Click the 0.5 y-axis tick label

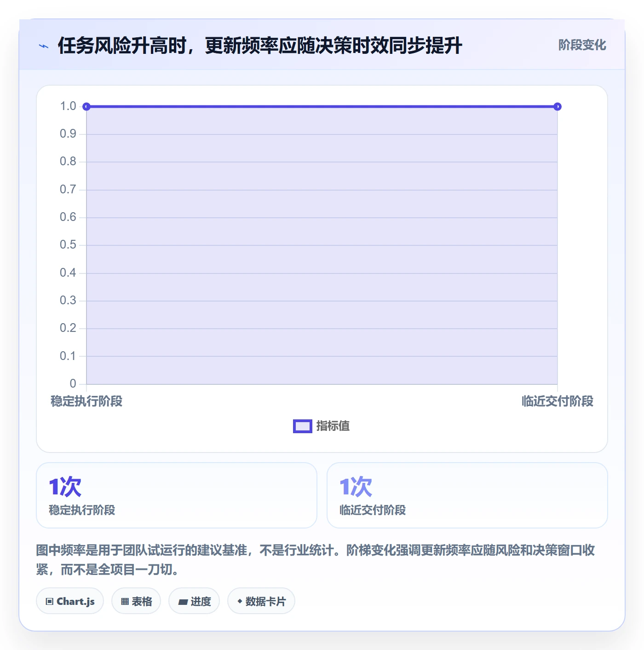pos(68,245)
